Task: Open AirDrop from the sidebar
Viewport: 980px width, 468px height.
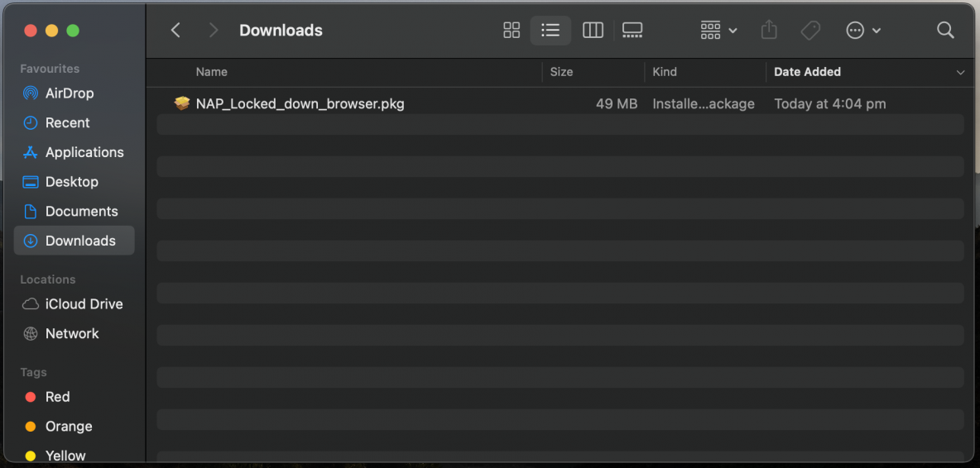Action: 69,93
